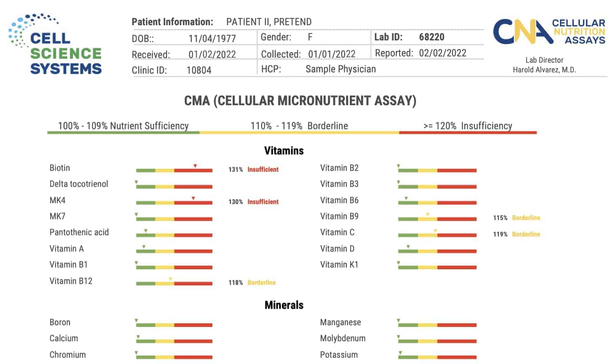Click the yellow marker above the Vitamin B9 bar
Screen dimensions: 616x364
428,214
